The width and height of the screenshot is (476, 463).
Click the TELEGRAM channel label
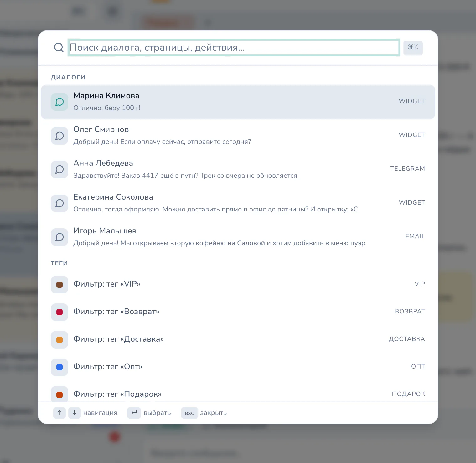[x=407, y=169]
